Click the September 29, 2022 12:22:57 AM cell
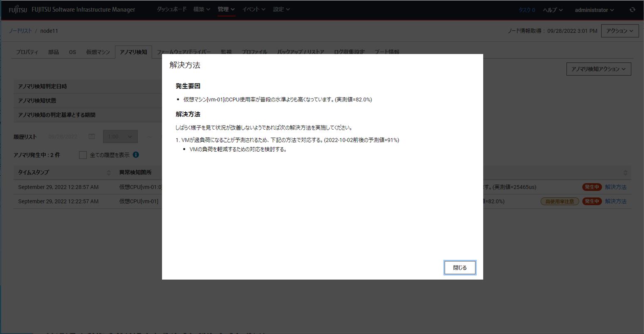Image resolution: width=644 pixels, height=334 pixels. [x=58, y=201]
